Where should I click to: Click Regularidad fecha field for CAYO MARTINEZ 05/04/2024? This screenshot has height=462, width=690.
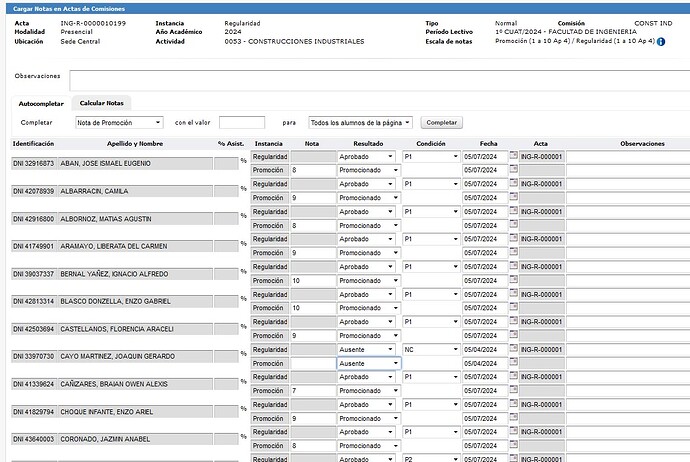click(485, 349)
